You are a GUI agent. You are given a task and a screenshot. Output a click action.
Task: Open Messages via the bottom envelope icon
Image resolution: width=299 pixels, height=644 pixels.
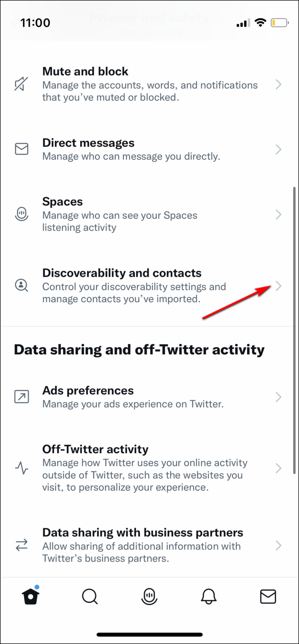click(268, 597)
